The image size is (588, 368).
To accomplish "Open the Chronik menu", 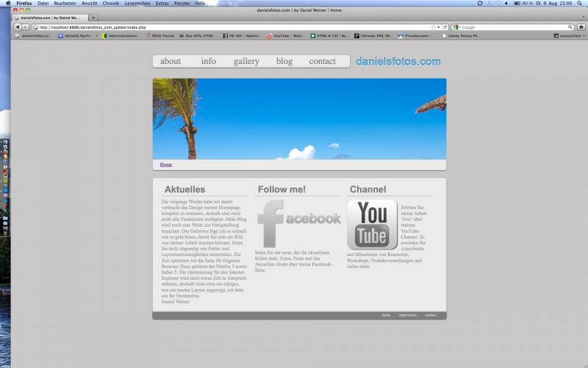I will [x=111, y=3].
